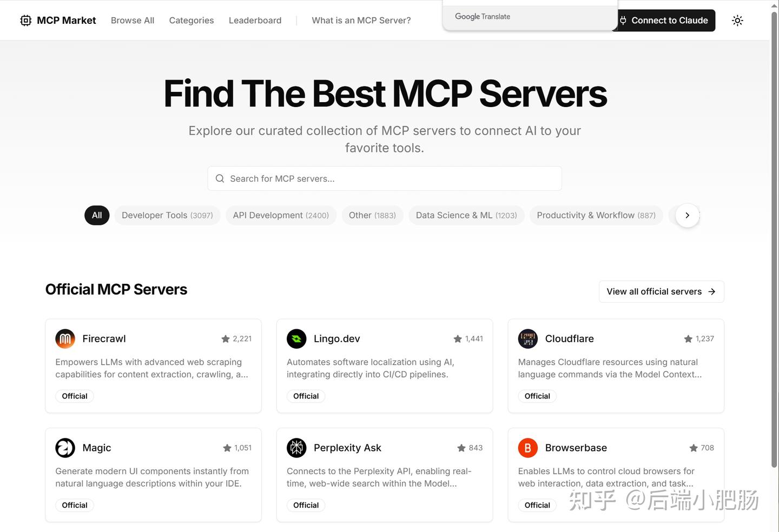Viewport: 779px width, 532px height.
Task: Select the Data Science & ML filter
Action: pyautogui.click(x=466, y=215)
